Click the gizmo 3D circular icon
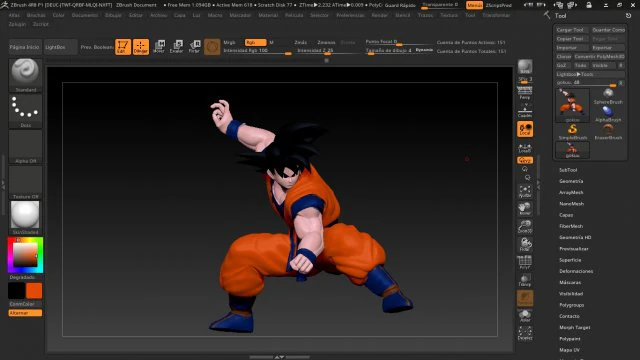Image resolution: width=640 pixels, height=360 pixels. (212, 47)
